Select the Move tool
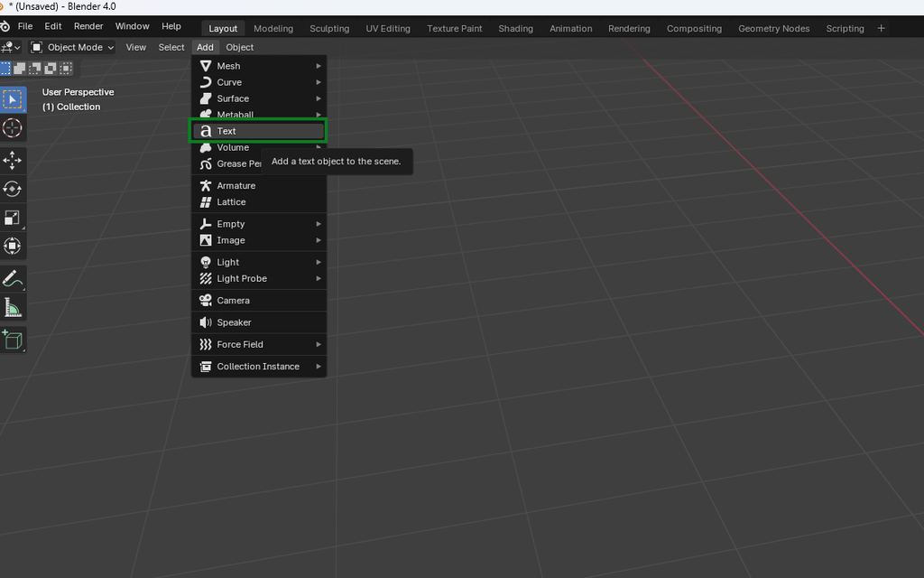Image resolution: width=924 pixels, height=578 pixels. (12, 161)
